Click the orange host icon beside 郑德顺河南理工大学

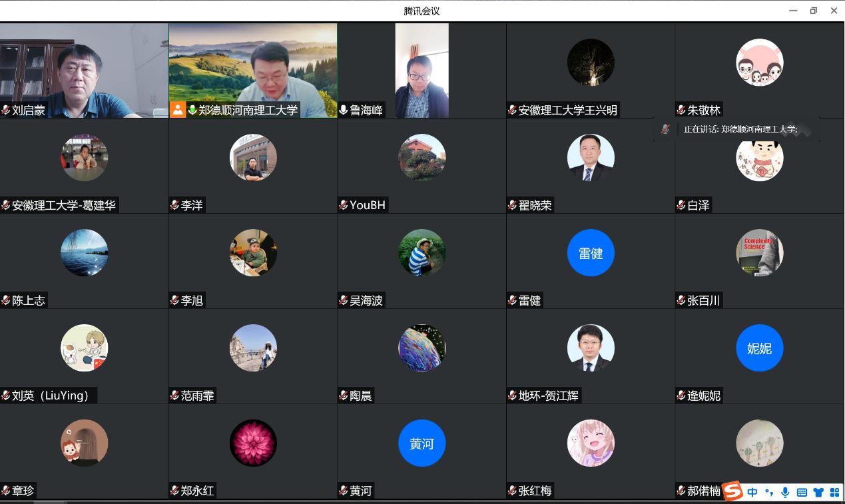click(178, 110)
